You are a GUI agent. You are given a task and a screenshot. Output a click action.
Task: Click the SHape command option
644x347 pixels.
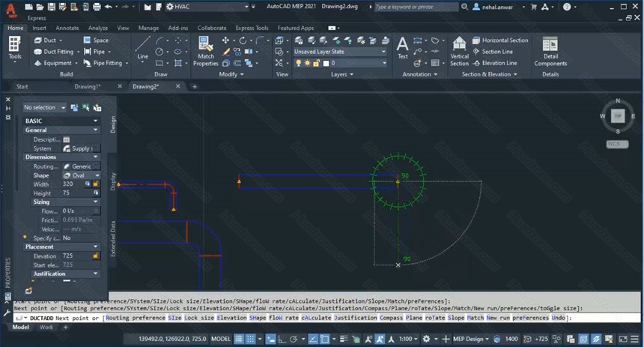point(258,318)
